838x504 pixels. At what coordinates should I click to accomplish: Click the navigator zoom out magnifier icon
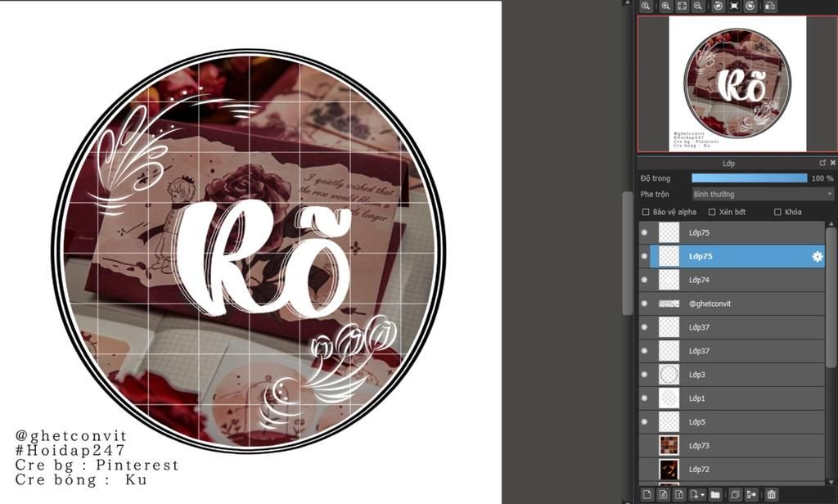click(697, 6)
